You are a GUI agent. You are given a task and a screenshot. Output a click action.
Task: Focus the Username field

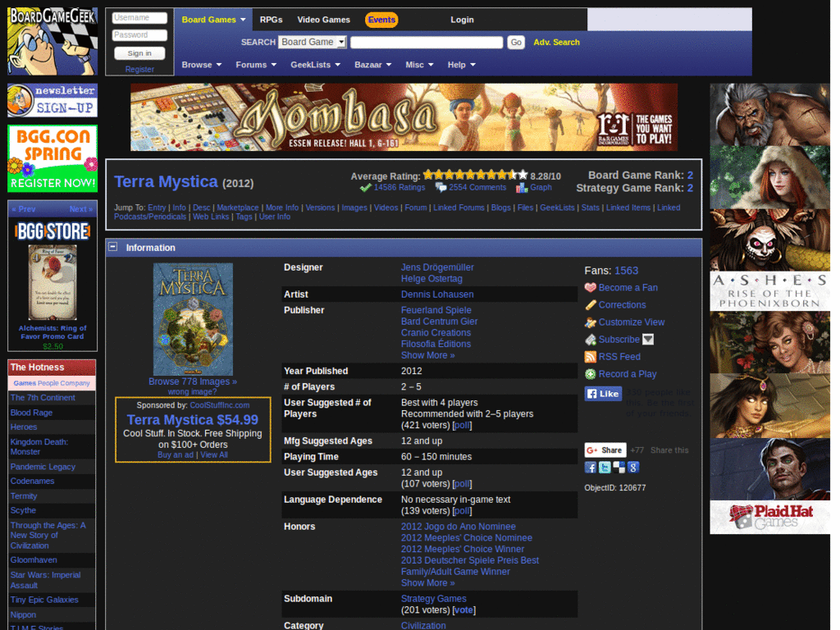139,18
